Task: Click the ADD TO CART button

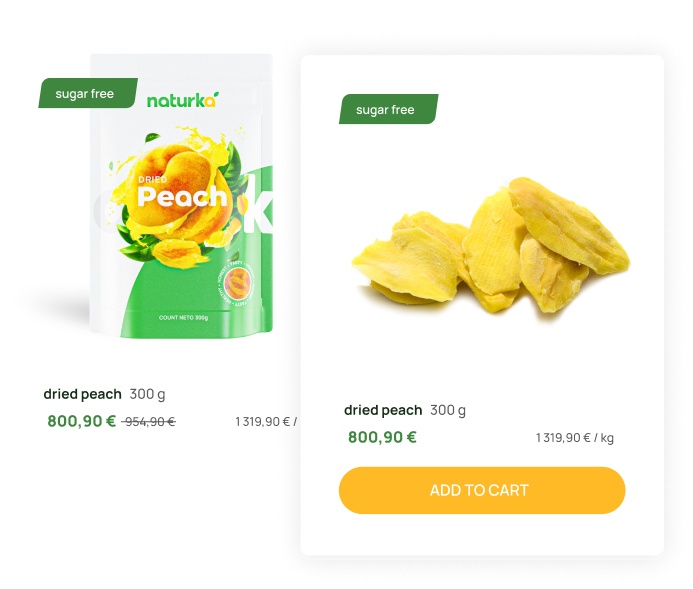Action: tap(482, 490)
